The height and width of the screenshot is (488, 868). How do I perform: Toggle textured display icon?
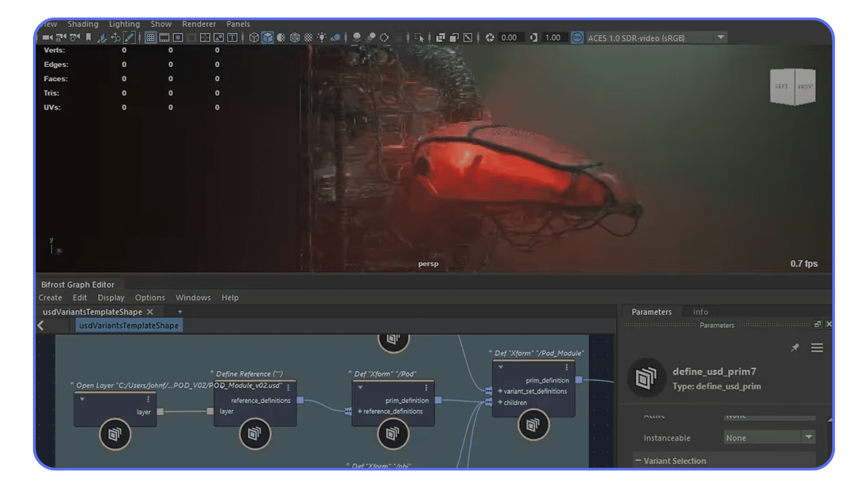coord(308,38)
